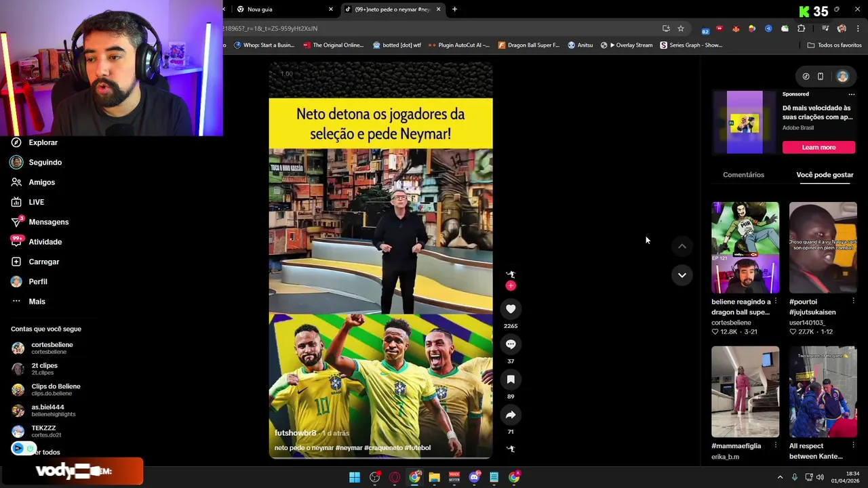The width and height of the screenshot is (868, 488).
Task: Click the Learn more ad button
Action: point(818,147)
